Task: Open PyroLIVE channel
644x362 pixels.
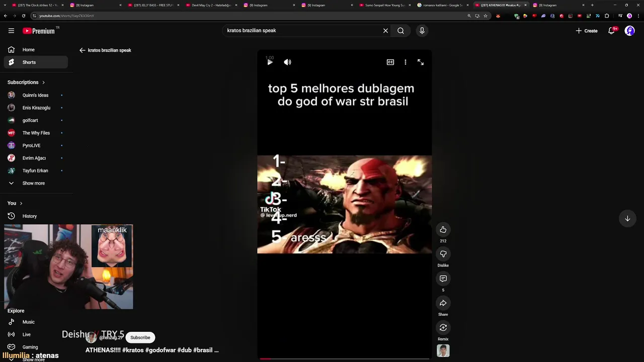Action: click(36, 145)
